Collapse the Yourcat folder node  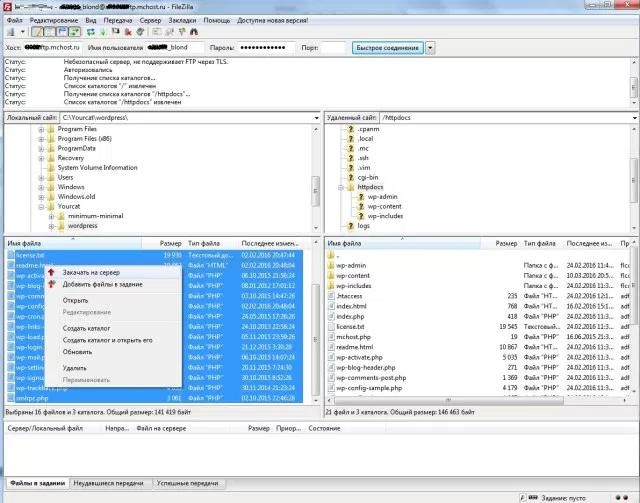(41, 207)
